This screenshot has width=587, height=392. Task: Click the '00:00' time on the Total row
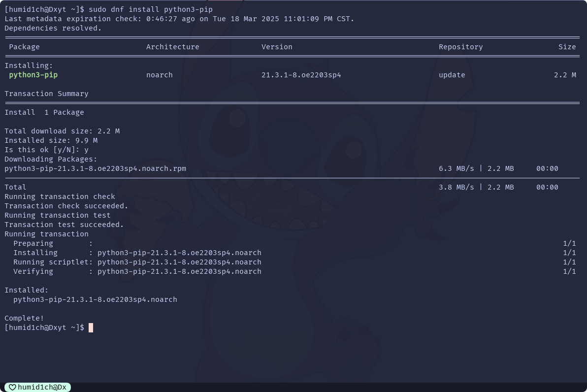tap(547, 187)
